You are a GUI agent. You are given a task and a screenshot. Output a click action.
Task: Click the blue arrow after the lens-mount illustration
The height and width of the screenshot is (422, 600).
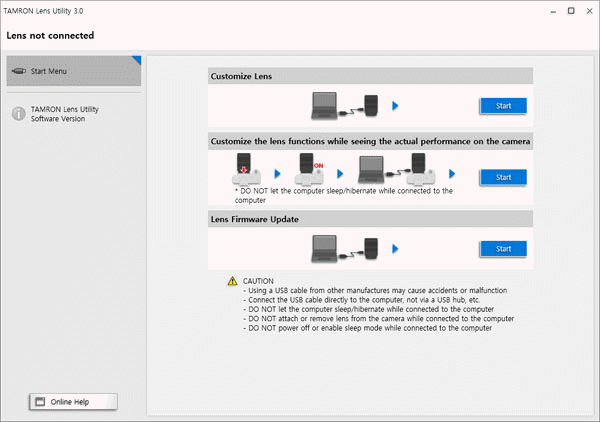pos(277,174)
